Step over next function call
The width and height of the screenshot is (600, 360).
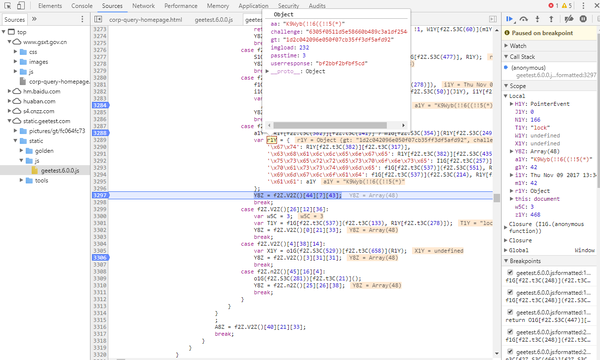523,19
